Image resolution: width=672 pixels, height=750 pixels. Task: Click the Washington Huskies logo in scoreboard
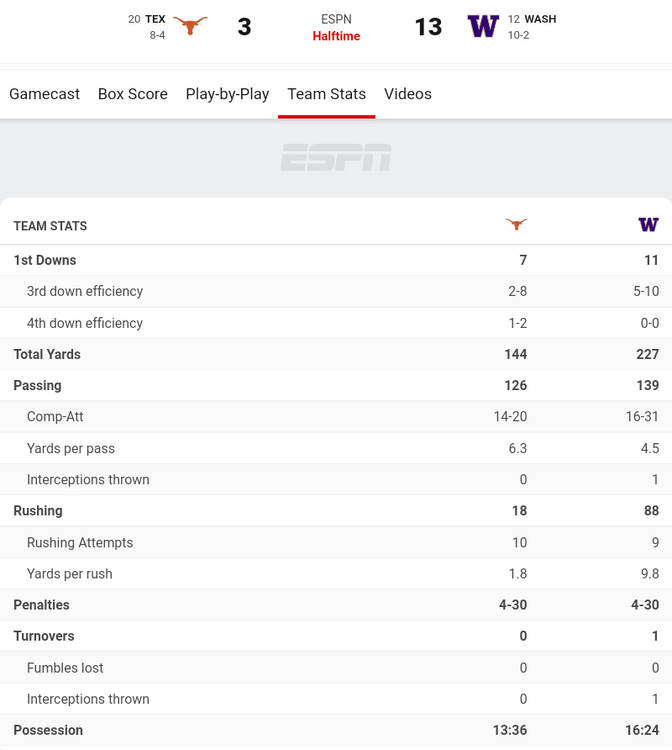tap(483, 26)
